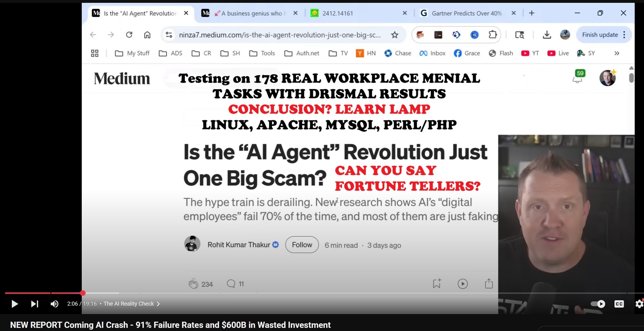
Task: Skip to the next video
Action: [35, 304]
